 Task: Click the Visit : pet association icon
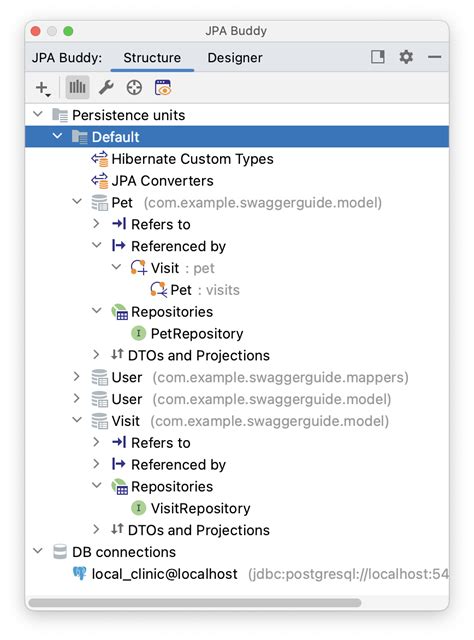coord(138,268)
